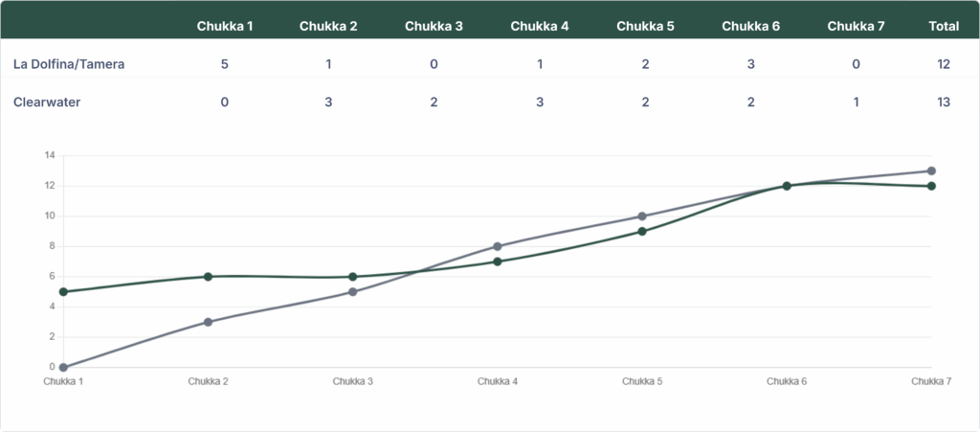This screenshot has height=432, width=980.
Task: Click La Dolfina/Tamera's Chukka 1 score of 5
Action: [x=224, y=64]
